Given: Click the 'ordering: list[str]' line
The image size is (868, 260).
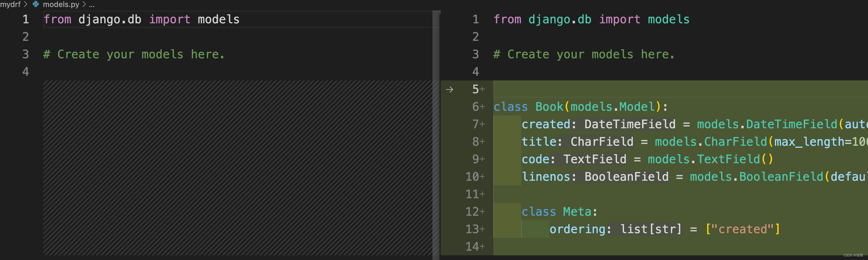Looking at the screenshot, I should pos(665,229).
